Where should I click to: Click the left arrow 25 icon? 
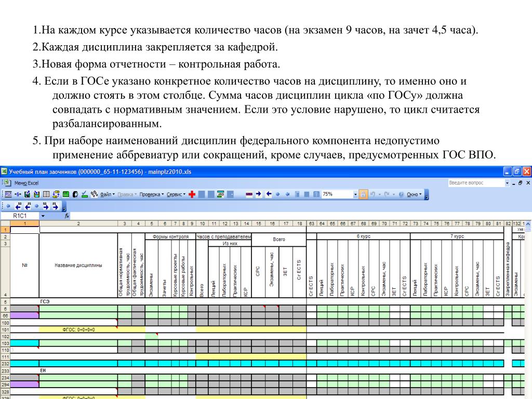tap(28, 206)
